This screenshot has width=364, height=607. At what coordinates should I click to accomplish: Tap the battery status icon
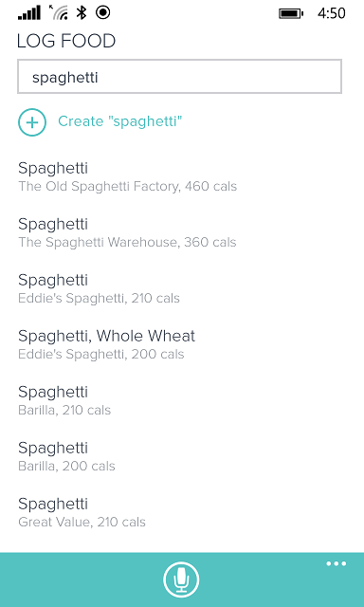(x=291, y=13)
